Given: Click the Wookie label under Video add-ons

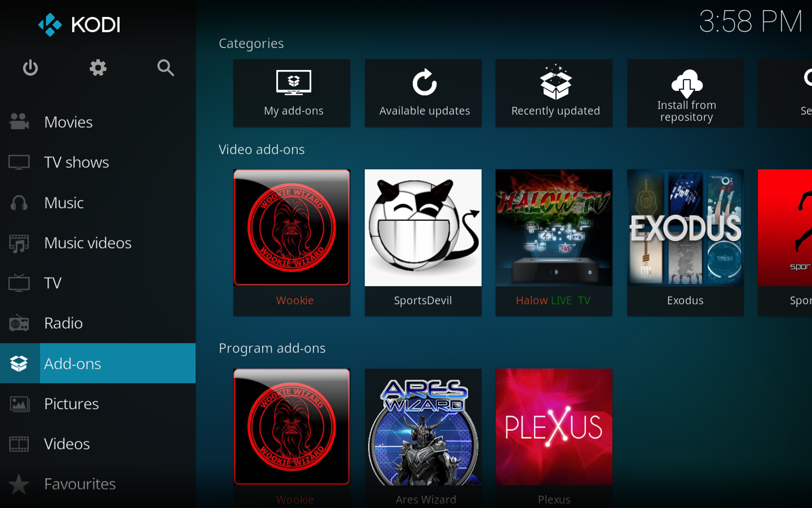Looking at the screenshot, I should click(292, 300).
